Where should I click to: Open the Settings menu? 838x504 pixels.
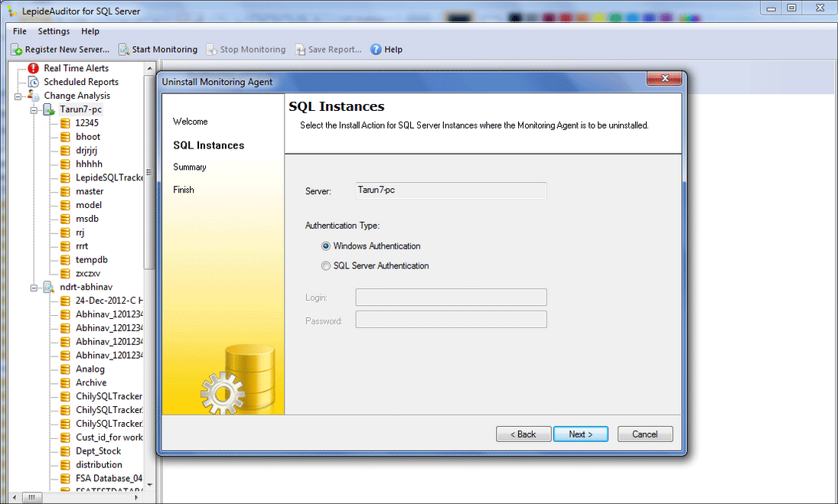(54, 31)
